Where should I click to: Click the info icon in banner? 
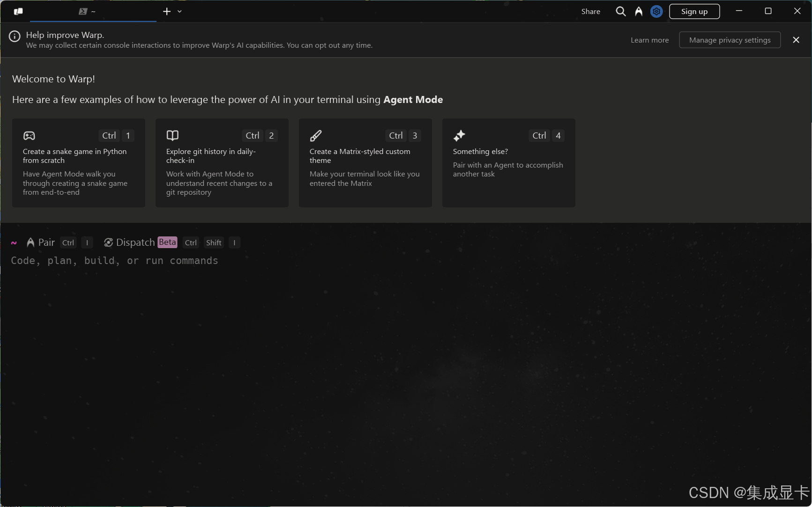(15, 36)
